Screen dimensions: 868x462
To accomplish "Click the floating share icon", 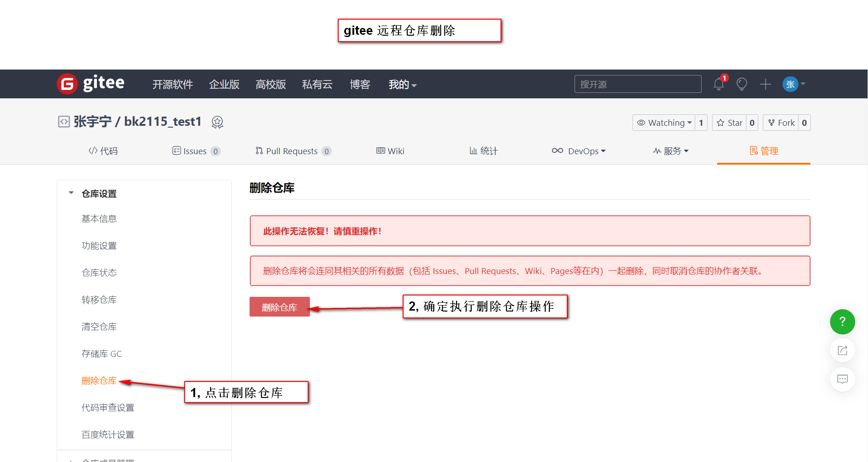I will (x=842, y=350).
